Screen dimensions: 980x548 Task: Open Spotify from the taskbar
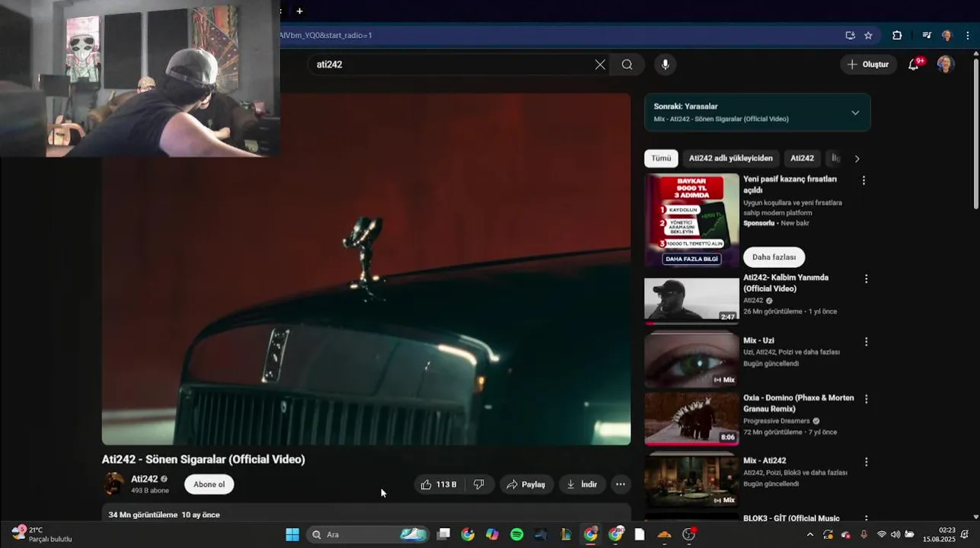tap(517, 534)
